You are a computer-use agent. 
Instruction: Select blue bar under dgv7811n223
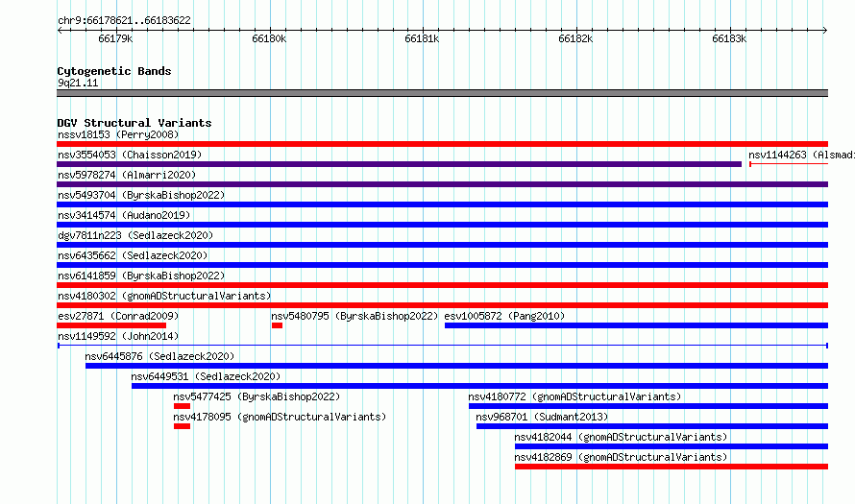pyautogui.click(x=442, y=245)
